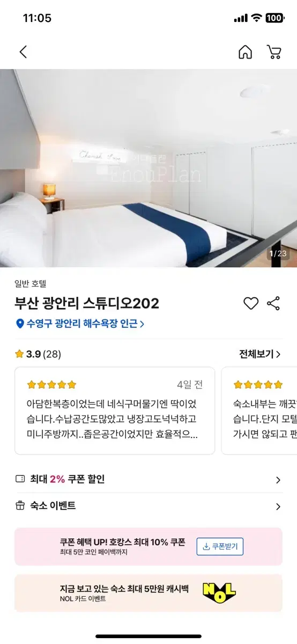This screenshot has height=644, width=297.
Task: Tap the coupon ticket icon
Action: pos(20,479)
